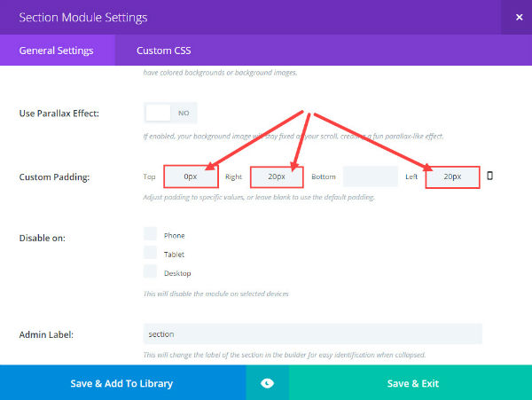Click the empty Bottom padding field
Image resolution: width=532 pixels, height=400 pixels.
tap(370, 176)
